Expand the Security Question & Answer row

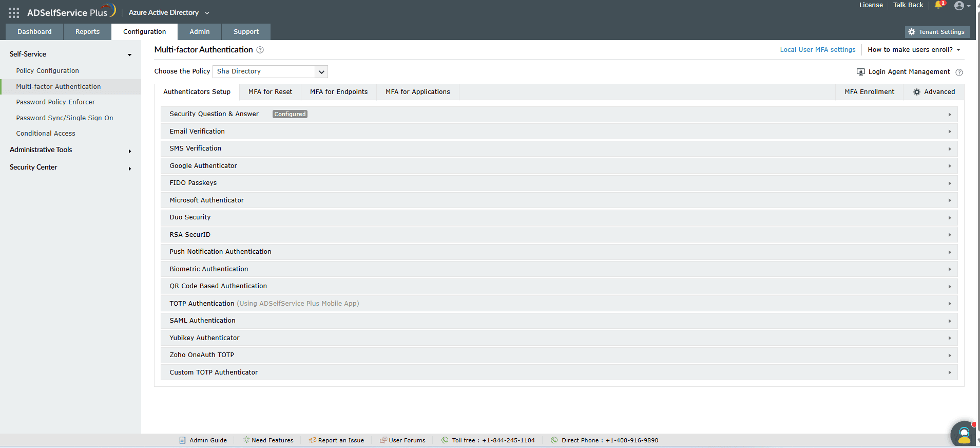click(x=559, y=114)
